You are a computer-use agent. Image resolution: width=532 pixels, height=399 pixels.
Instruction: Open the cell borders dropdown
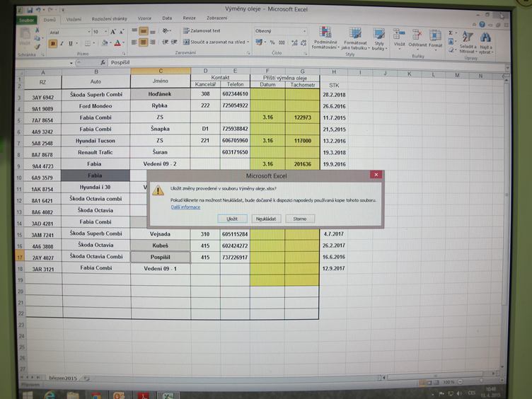(x=94, y=43)
